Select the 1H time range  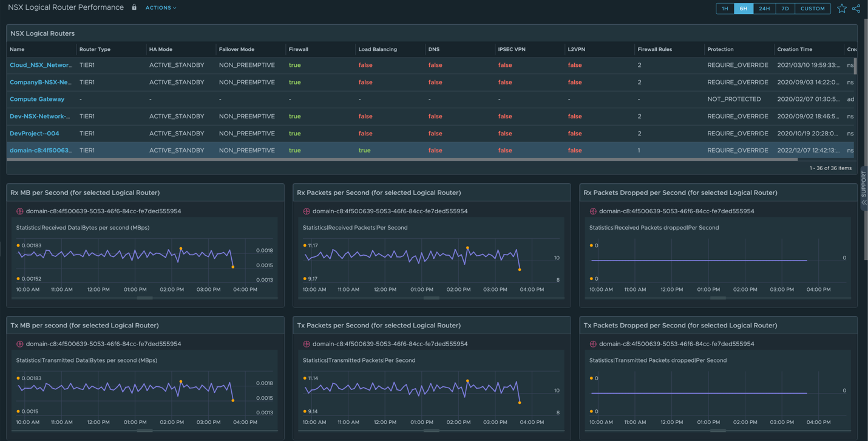tap(725, 9)
